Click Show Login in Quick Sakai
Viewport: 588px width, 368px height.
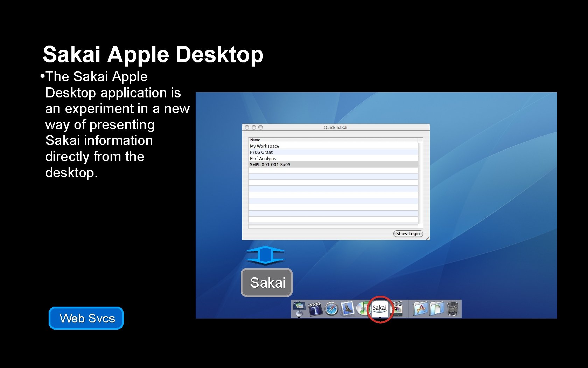tap(408, 233)
